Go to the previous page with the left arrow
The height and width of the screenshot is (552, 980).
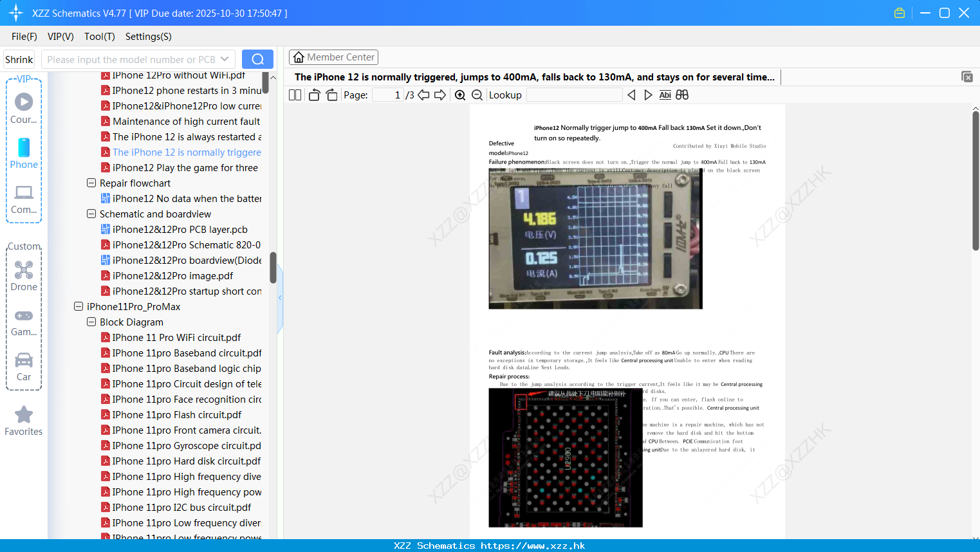pyautogui.click(x=423, y=95)
